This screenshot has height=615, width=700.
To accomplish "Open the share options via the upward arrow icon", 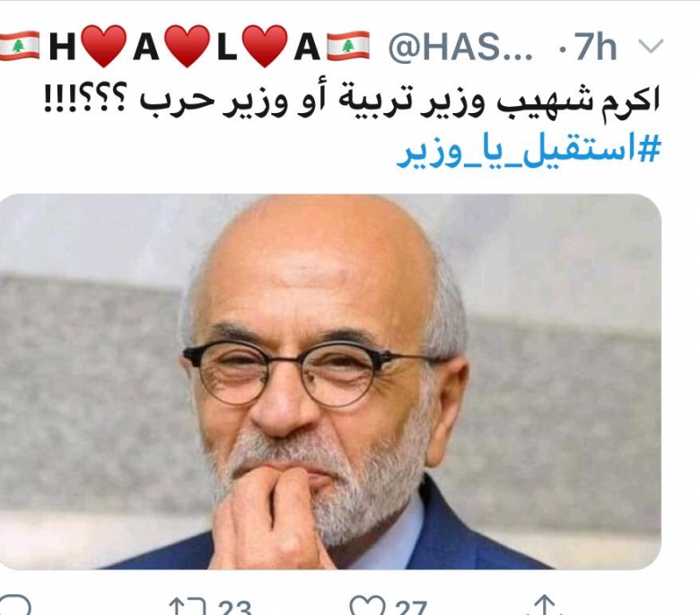I will pos(545,605).
